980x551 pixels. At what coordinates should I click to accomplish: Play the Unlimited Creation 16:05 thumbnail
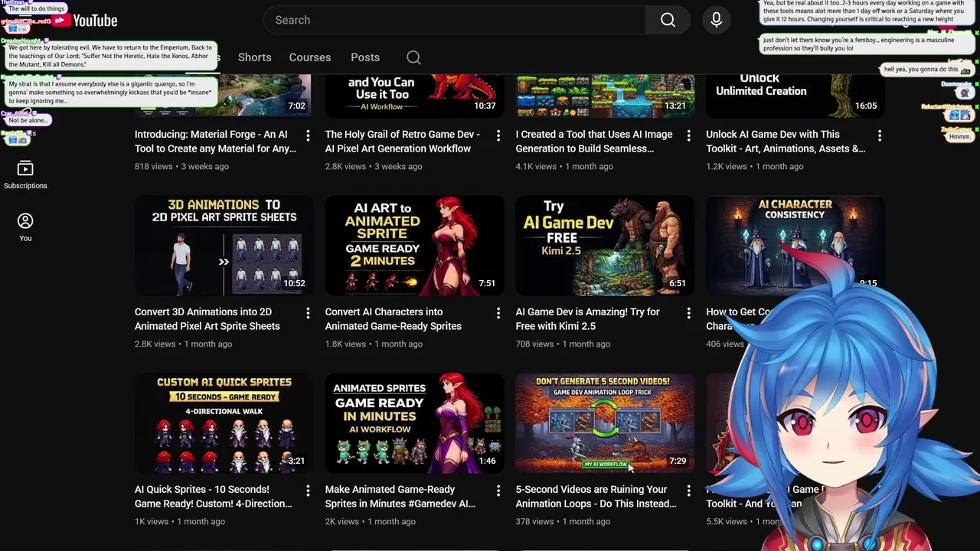tap(795, 96)
